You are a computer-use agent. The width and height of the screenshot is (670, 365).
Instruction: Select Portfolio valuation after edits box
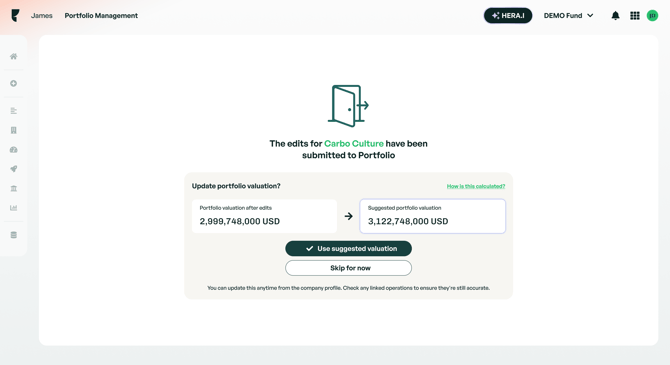tap(264, 216)
